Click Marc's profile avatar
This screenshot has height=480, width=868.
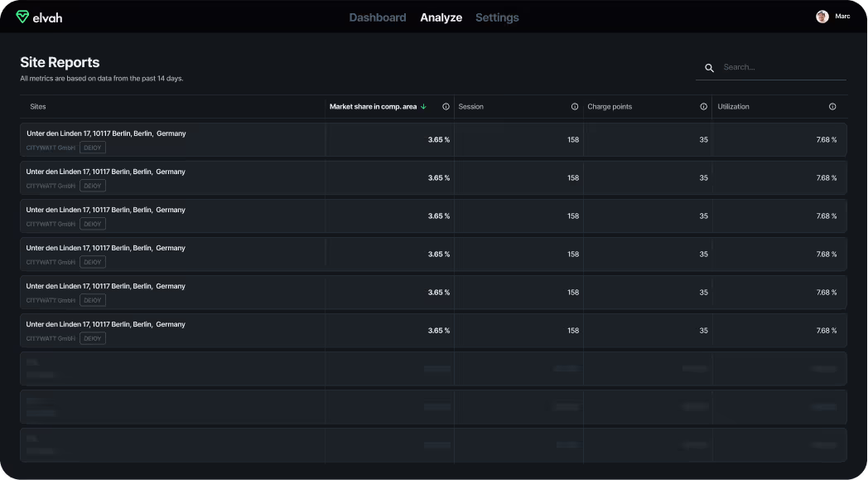point(822,16)
